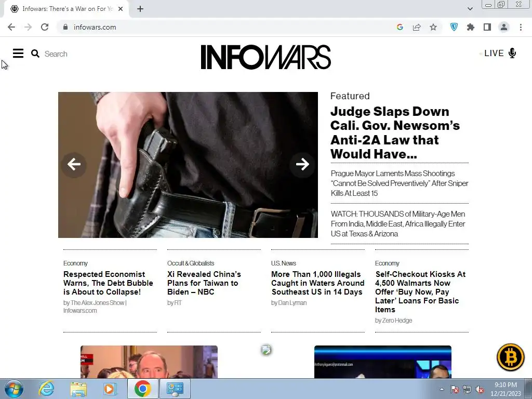Click the address bar showing infowars.com
The height and width of the screenshot is (399, 532).
(95, 27)
